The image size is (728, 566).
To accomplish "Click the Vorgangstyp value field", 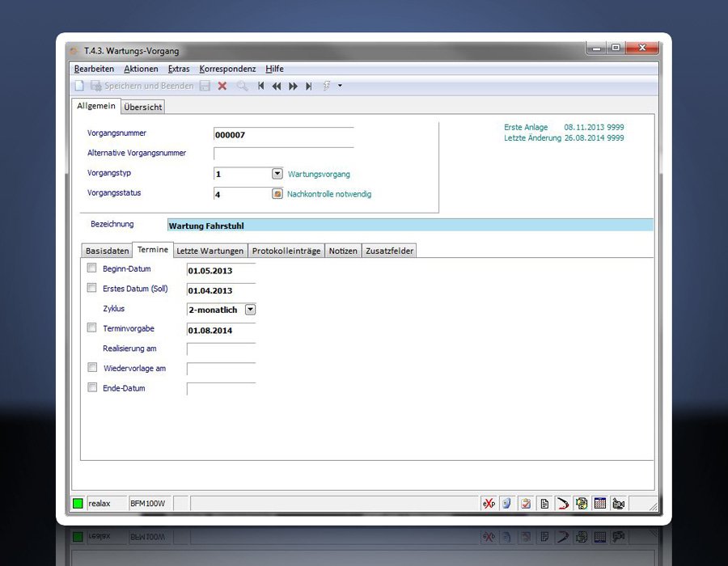I will (x=243, y=174).
